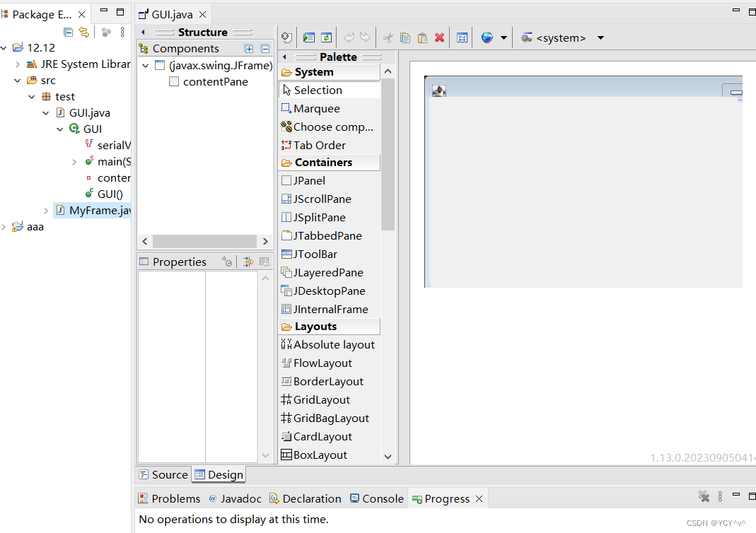Choose CardLayout in Palette
The image size is (756, 533).
(330, 436)
